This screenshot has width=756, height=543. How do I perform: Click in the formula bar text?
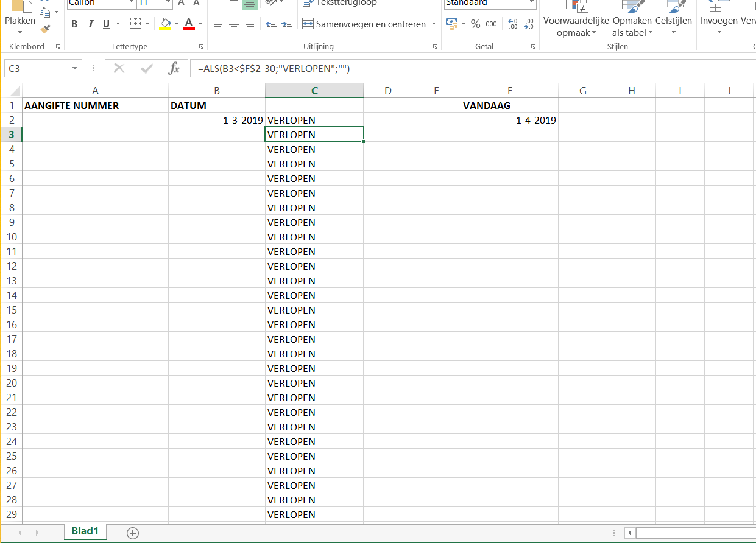point(426,69)
